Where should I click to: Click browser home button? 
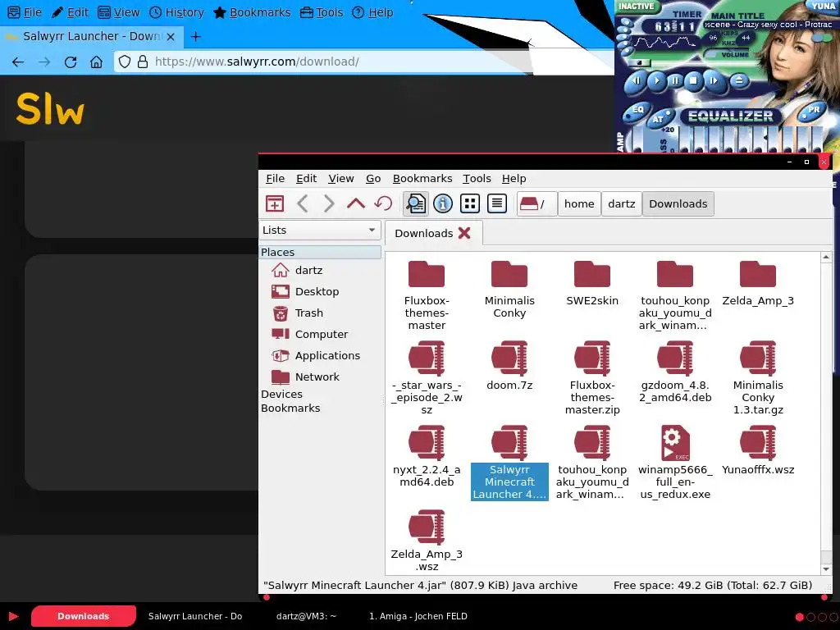(x=96, y=62)
